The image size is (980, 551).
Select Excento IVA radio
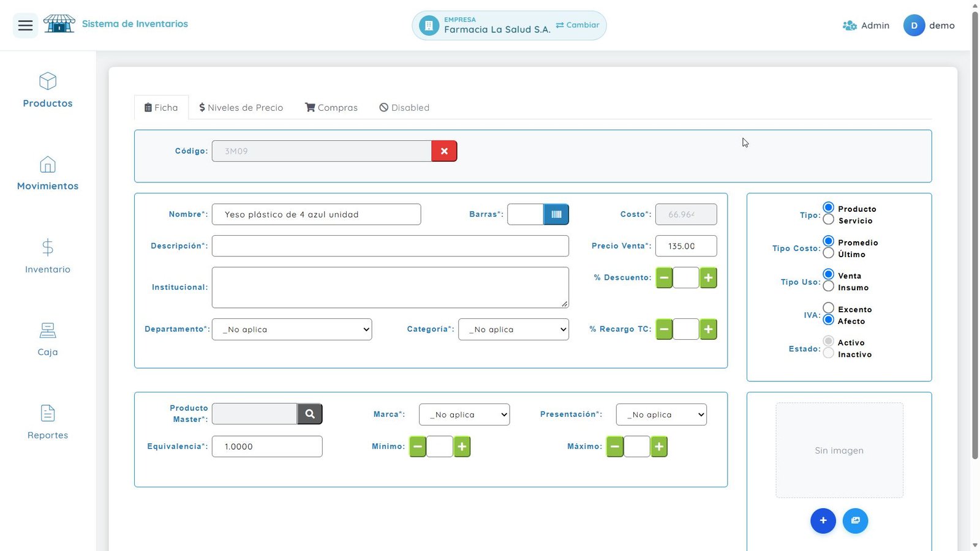pos(829,307)
